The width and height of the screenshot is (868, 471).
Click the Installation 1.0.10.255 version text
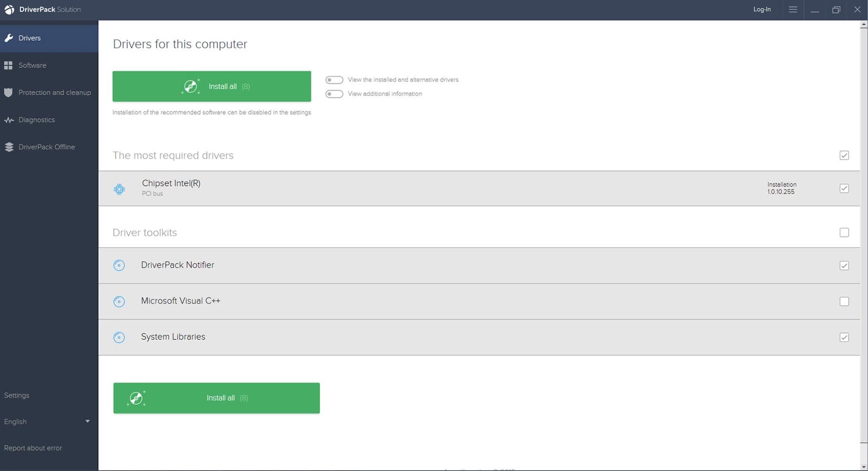782,188
